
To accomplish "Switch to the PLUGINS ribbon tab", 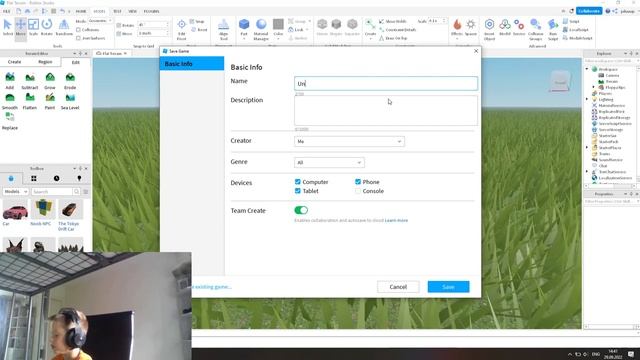I will pyautogui.click(x=151, y=11).
